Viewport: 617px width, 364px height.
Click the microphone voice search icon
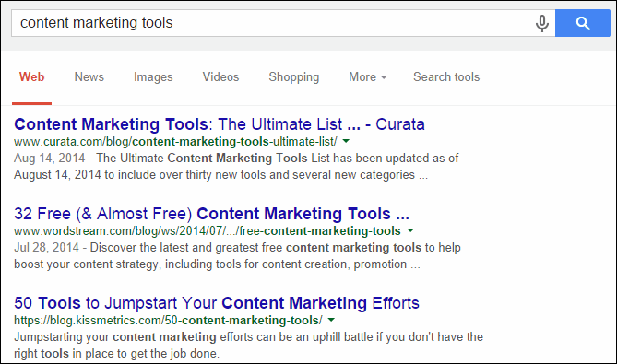click(x=542, y=24)
